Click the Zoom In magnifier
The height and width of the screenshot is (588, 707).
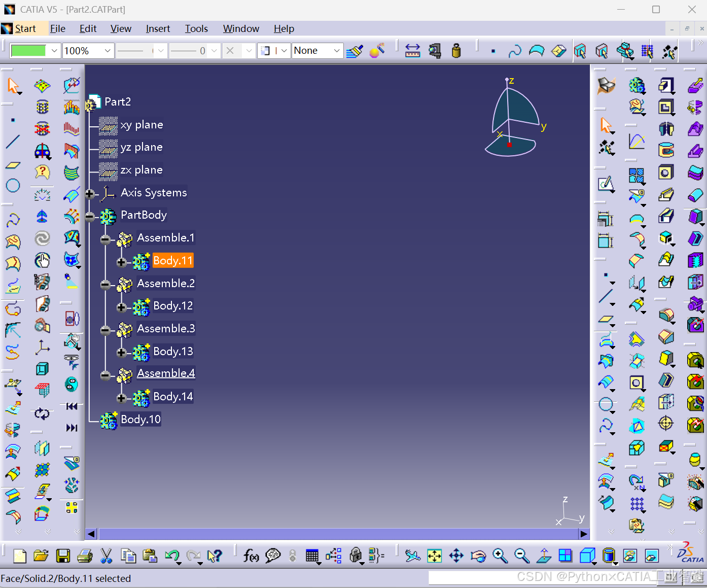point(500,556)
